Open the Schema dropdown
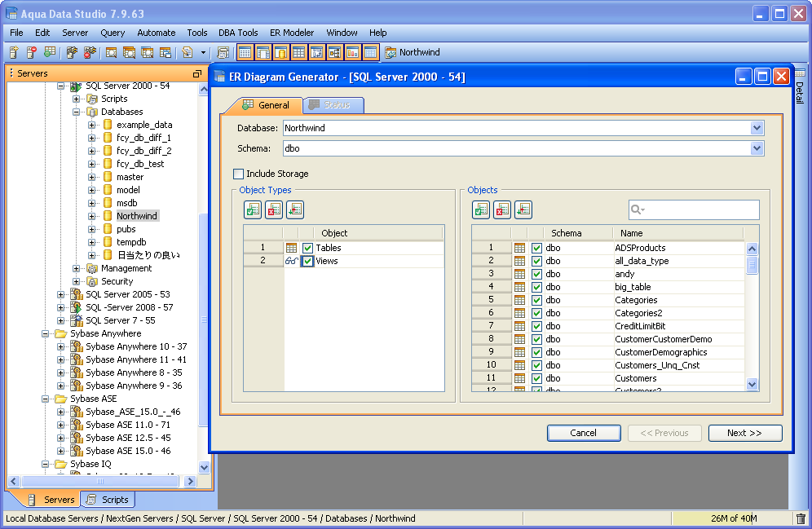The image size is (812, 529). point(757,148)
